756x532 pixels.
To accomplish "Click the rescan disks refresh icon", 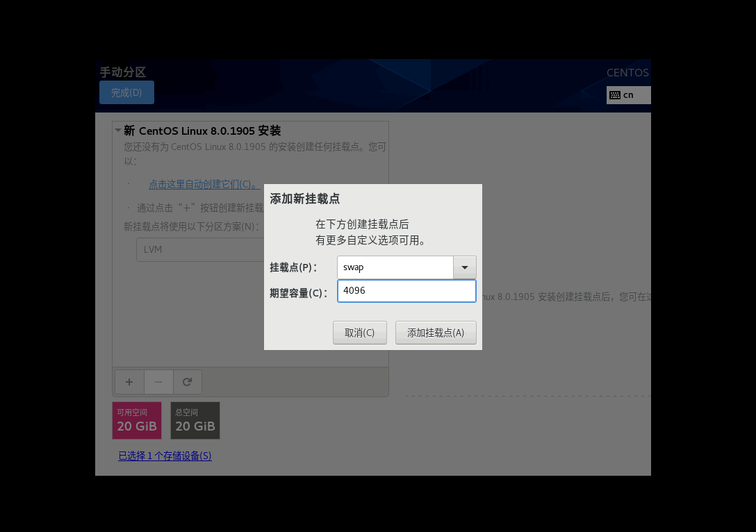I will (x=187, y=381).
